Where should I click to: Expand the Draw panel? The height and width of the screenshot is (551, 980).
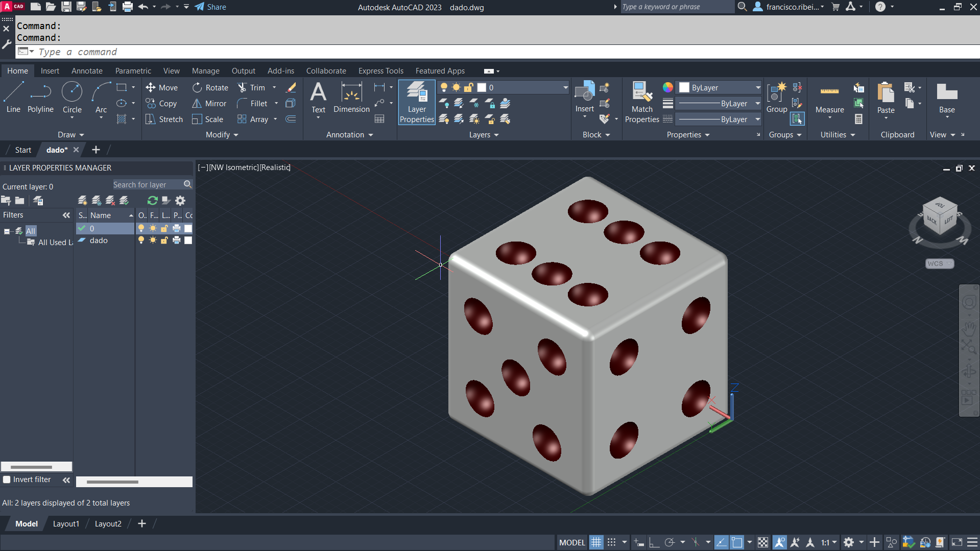coord(70,135)
